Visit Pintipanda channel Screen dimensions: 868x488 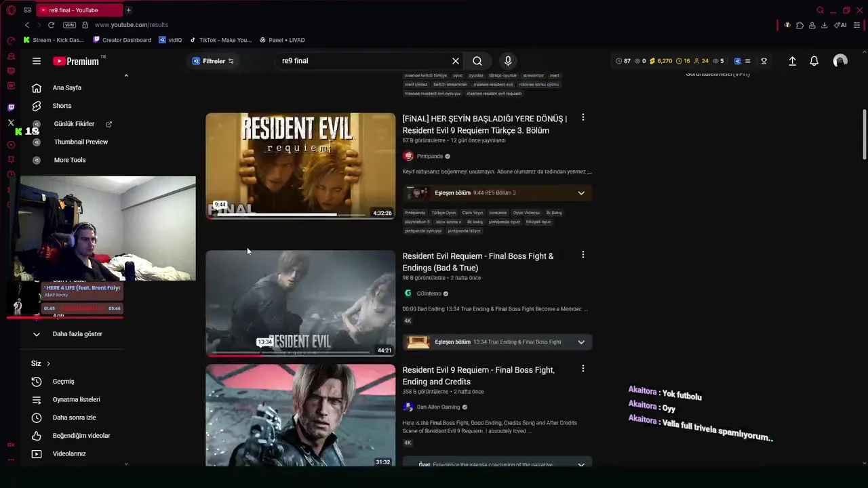[x=429, y=157]
